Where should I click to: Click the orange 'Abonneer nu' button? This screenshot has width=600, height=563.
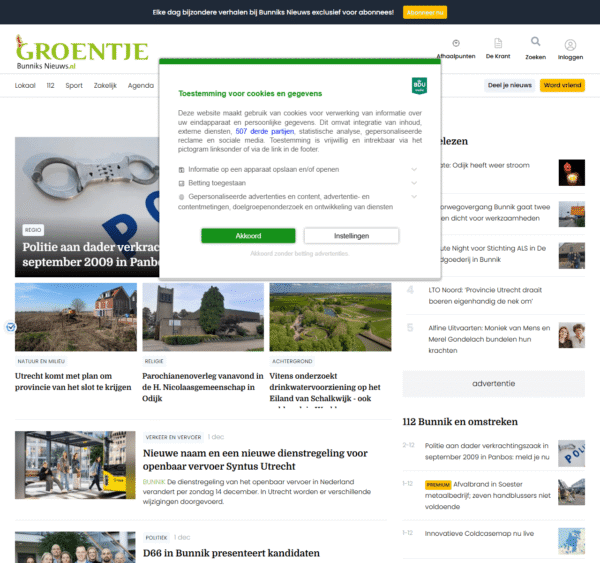click(x=426, y=12)
